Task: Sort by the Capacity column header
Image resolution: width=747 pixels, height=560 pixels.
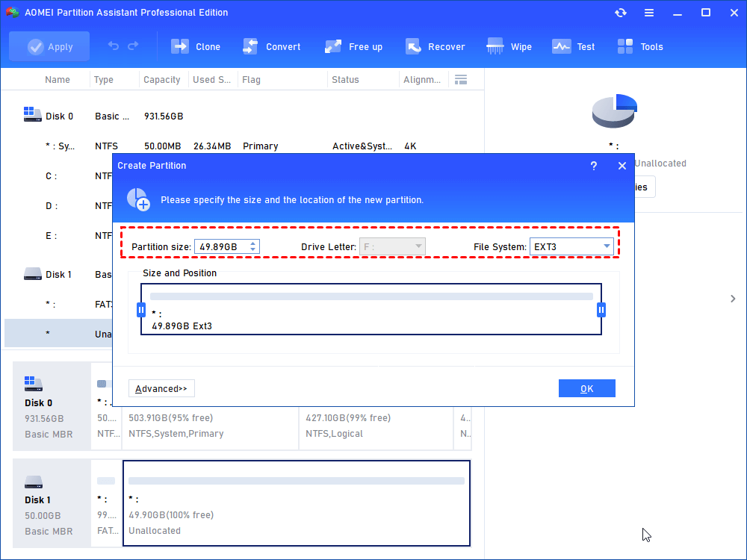Action: pos(162,80)
